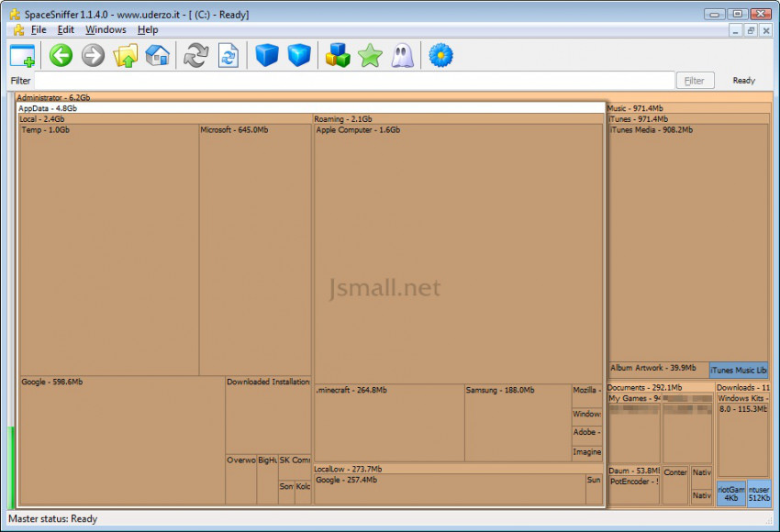
Task: Open the File menu
Action: (39, 30)
